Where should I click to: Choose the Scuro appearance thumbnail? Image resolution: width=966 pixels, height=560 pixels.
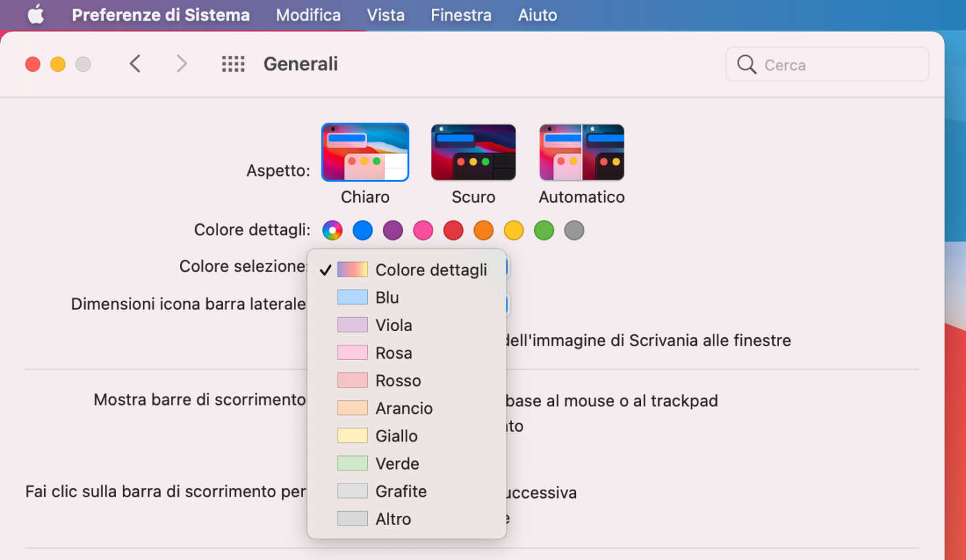(473, 152)
